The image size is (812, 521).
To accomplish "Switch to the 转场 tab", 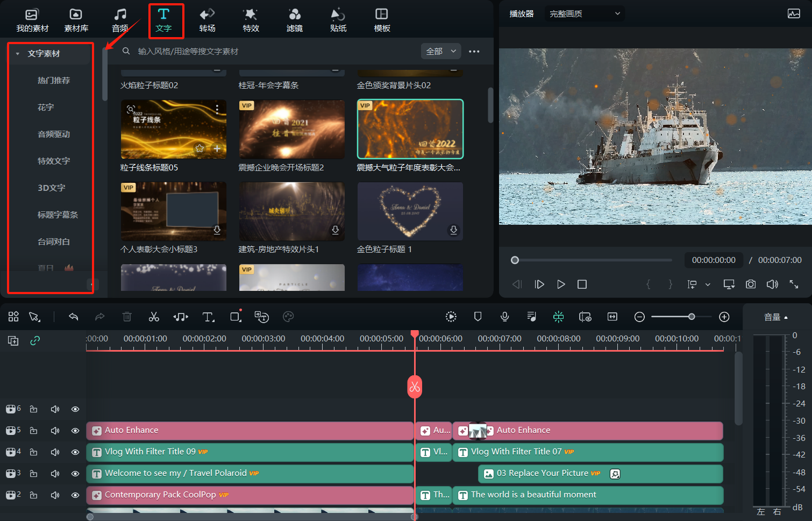I will pos(207,20).
